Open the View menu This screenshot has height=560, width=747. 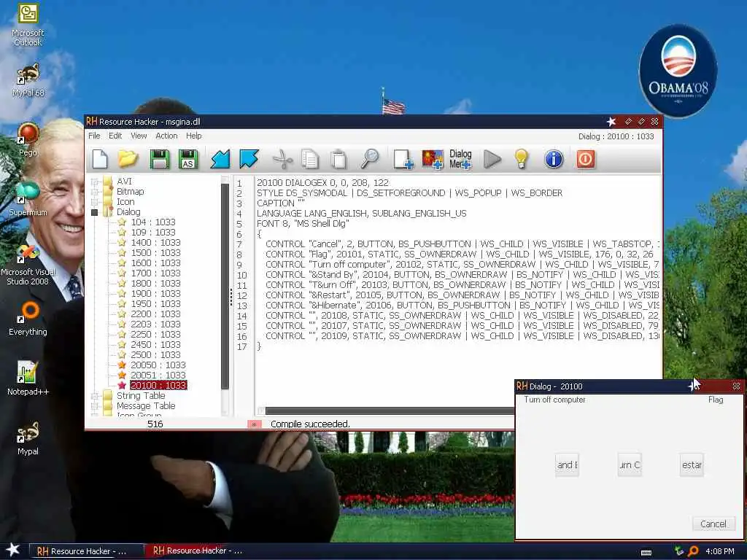point(139,136)
